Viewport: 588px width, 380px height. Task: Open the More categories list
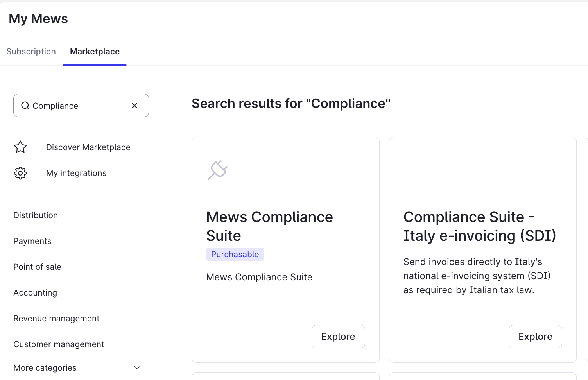[77, 368]
